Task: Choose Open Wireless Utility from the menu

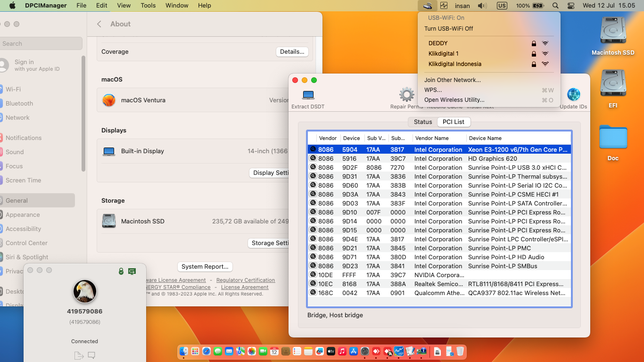Action: tap(454, 99)
